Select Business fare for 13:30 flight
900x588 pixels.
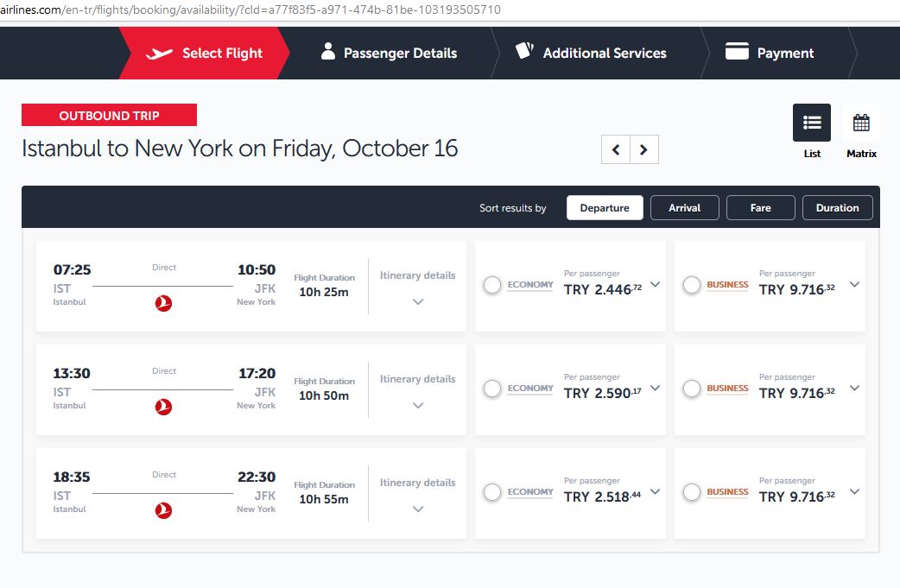click(692, 389)
